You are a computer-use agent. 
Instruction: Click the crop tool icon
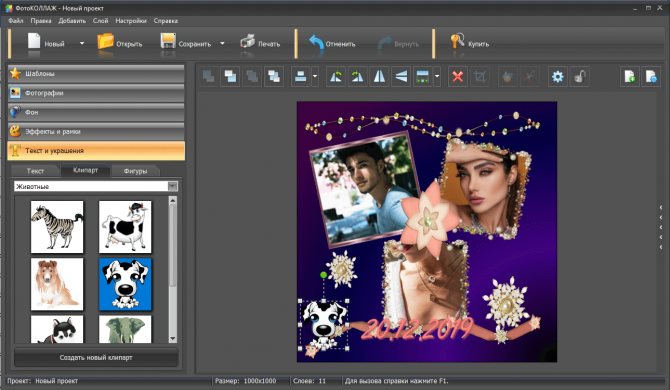(480, 76)
